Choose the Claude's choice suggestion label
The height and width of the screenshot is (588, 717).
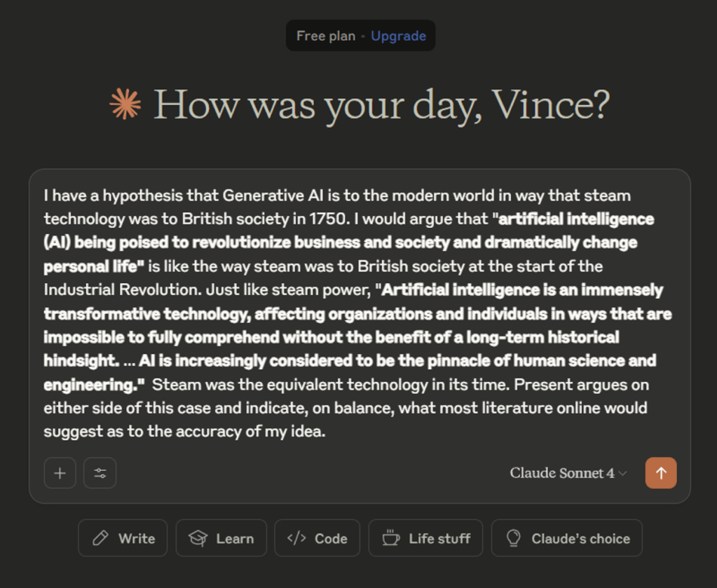pos(580,538)
